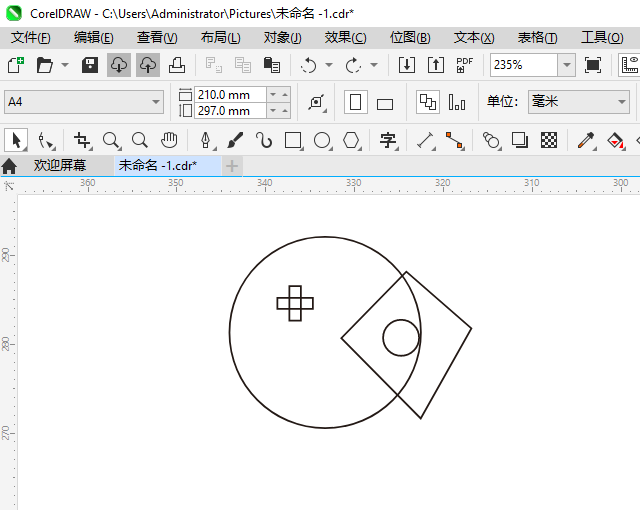The height and width of the screenshot is (510, 640).
Task: Toggle apply layout to current page
Action: pyautogui.click(x=457, y=102)
